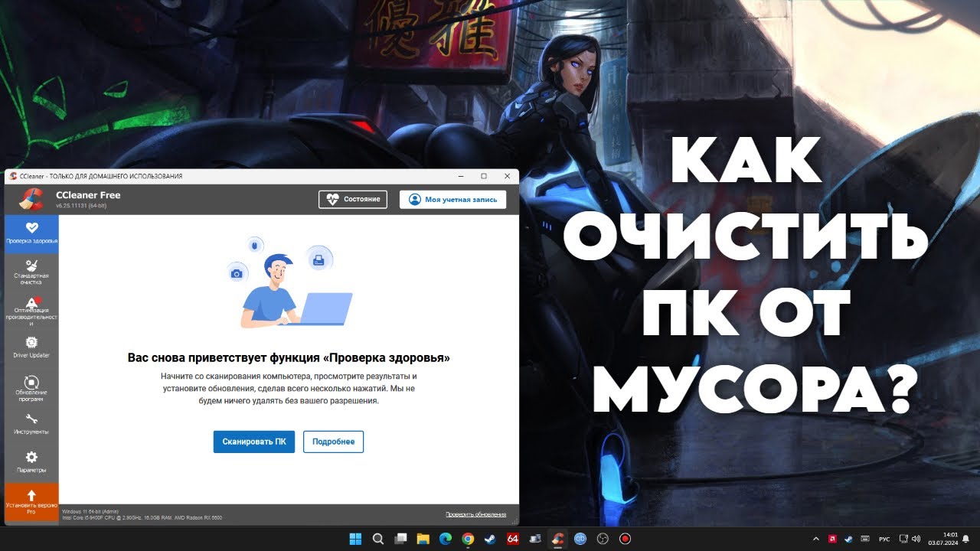980x551 pixels.
Task: Click the touch keyboard tray icon
Action: (x=864, y=539)
